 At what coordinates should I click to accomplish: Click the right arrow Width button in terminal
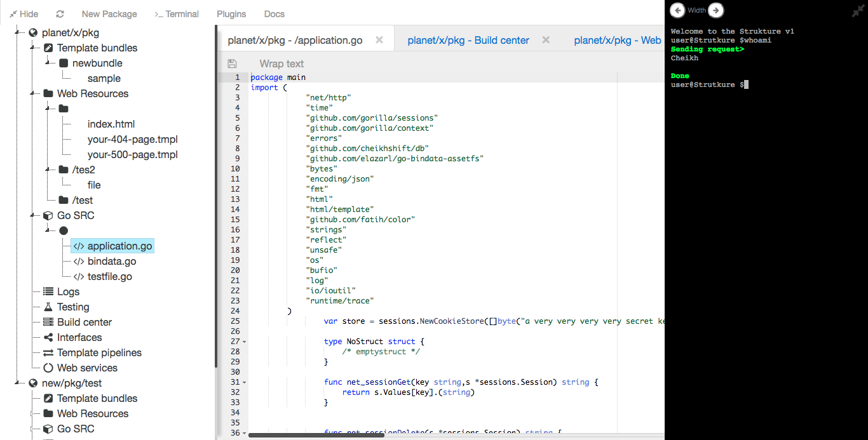(x=715, y=10)
